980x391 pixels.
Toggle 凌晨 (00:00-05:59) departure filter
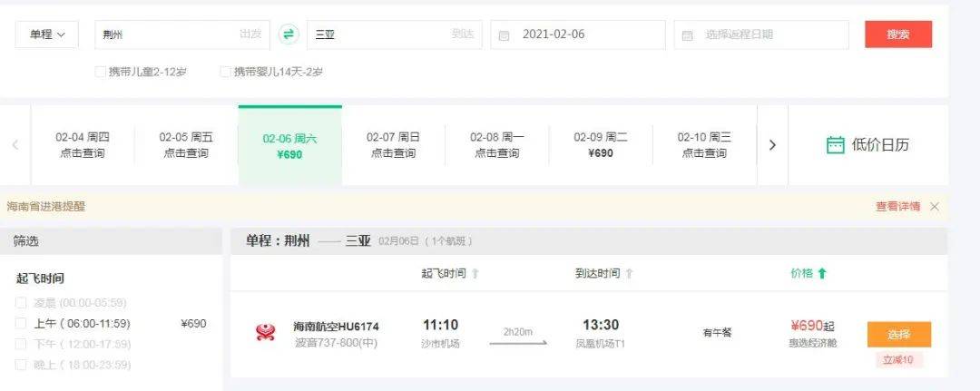pyautogui.click(x=21, y=303)
